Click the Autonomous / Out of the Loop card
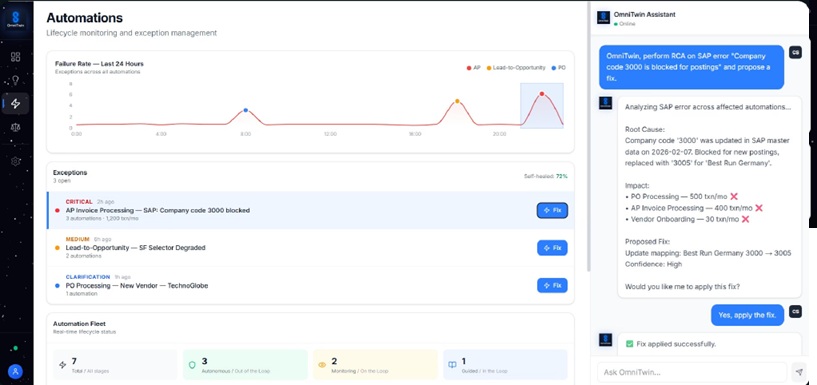The width and height of the screenshot is (817, 385). click(245, 365)
